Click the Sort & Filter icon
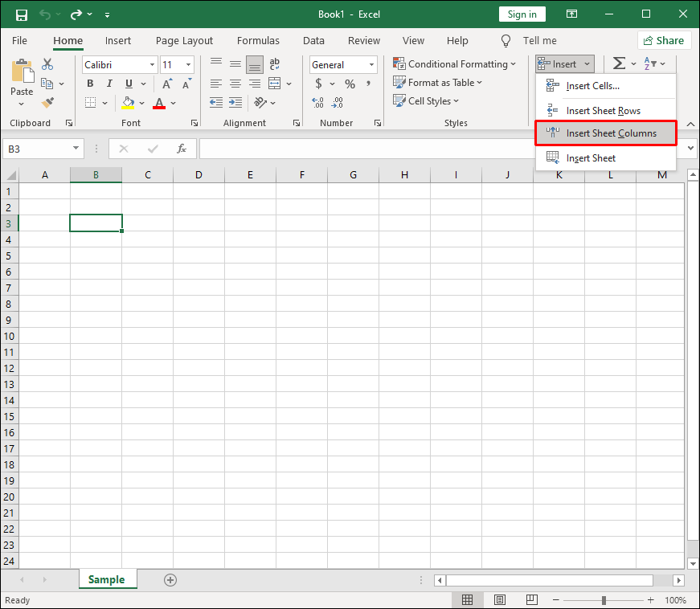Screen dimensions: 700x609 tap(650, 63)
